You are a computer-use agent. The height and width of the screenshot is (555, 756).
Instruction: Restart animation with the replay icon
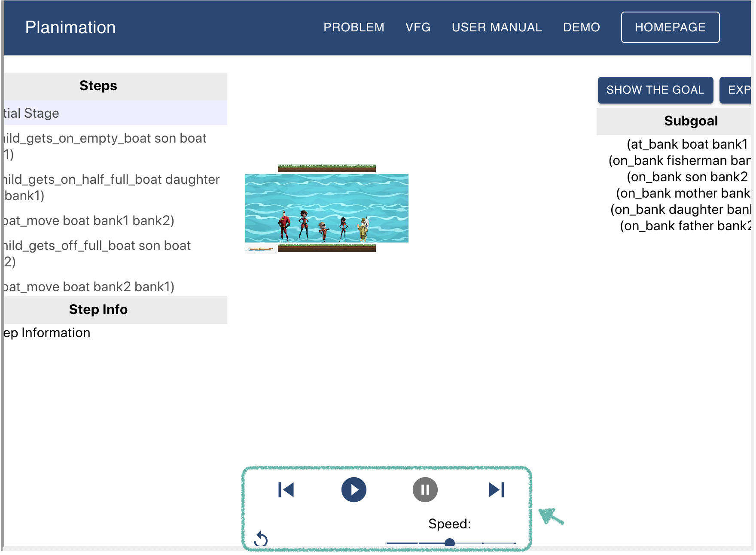261,539
